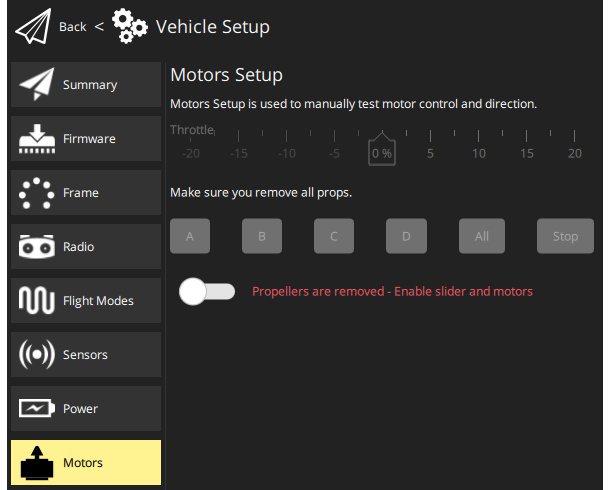The image size is (610, 490).
Task: Click the Frame dotted circle icon
Action: pyautogui.click(x=36, y=193)
